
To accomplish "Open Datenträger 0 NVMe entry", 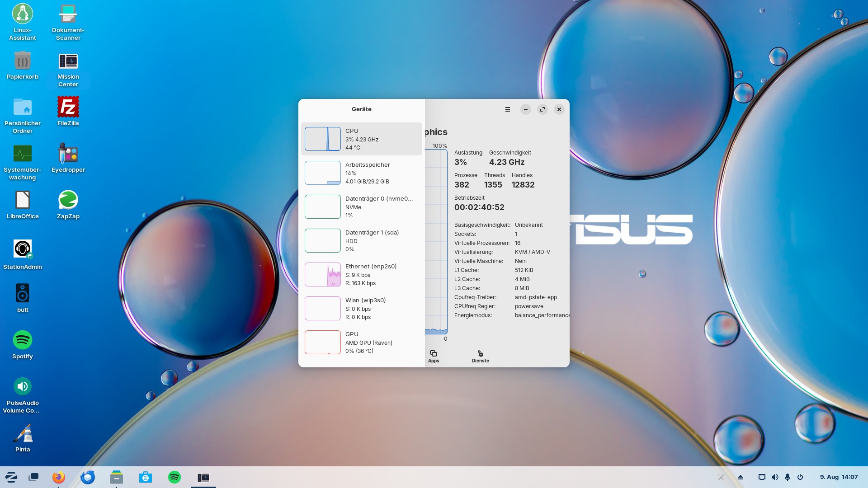I will [361, 206].
